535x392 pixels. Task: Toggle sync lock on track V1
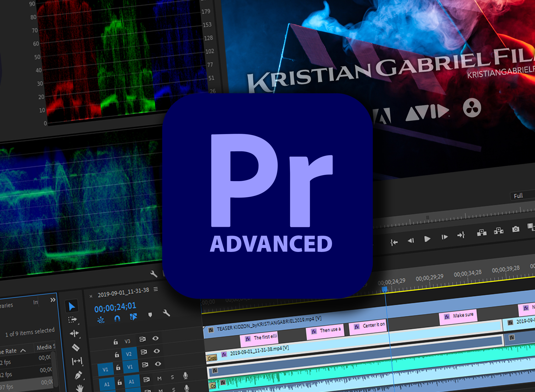click(x=145, y=365)
